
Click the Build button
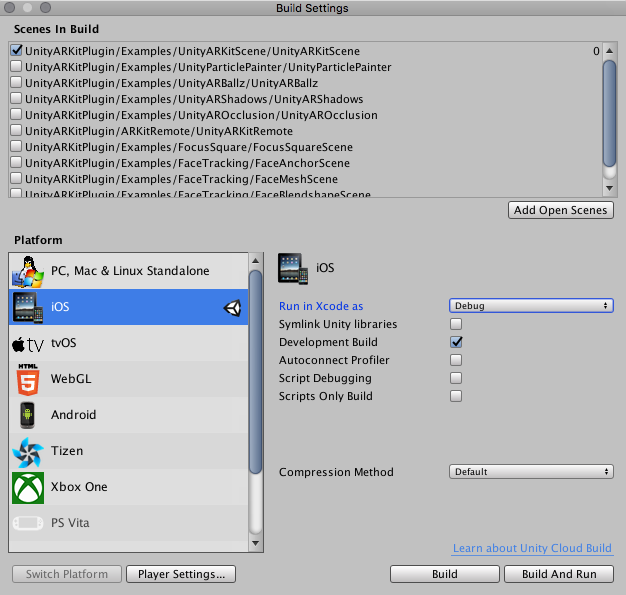(x=445, y=574)
